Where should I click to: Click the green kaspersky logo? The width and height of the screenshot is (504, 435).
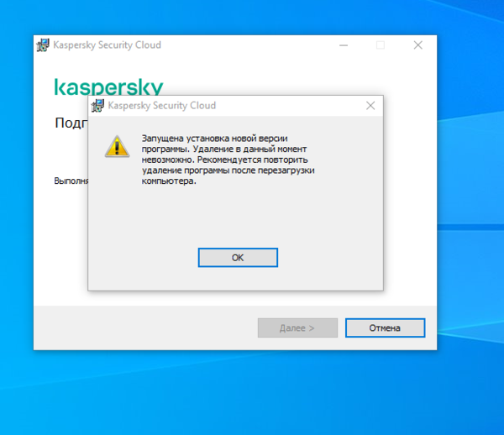(x=108, y=86)
